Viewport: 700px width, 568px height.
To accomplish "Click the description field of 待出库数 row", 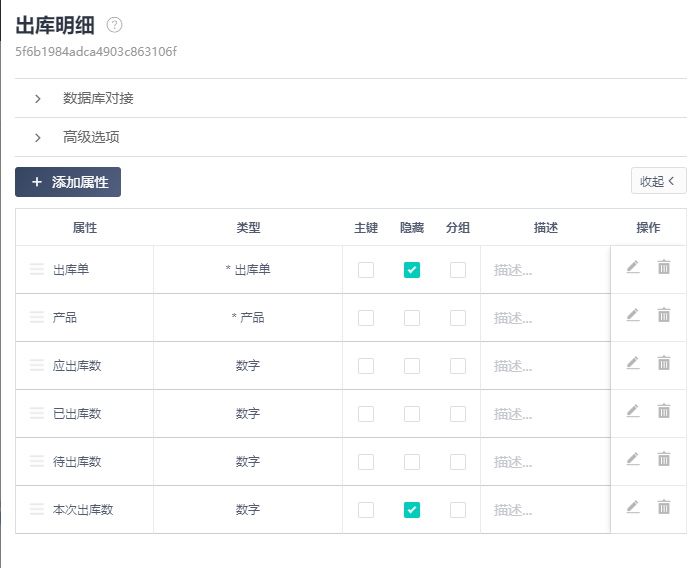I will [545, 462].
